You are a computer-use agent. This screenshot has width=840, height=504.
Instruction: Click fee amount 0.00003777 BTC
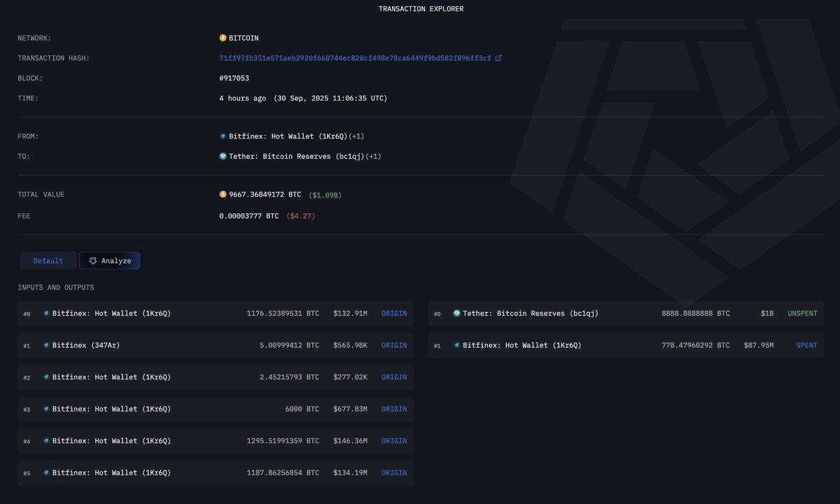click(248, 216)
